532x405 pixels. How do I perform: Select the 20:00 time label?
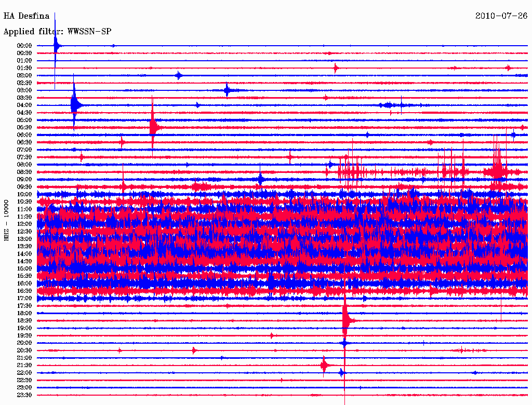pos(24,343)
